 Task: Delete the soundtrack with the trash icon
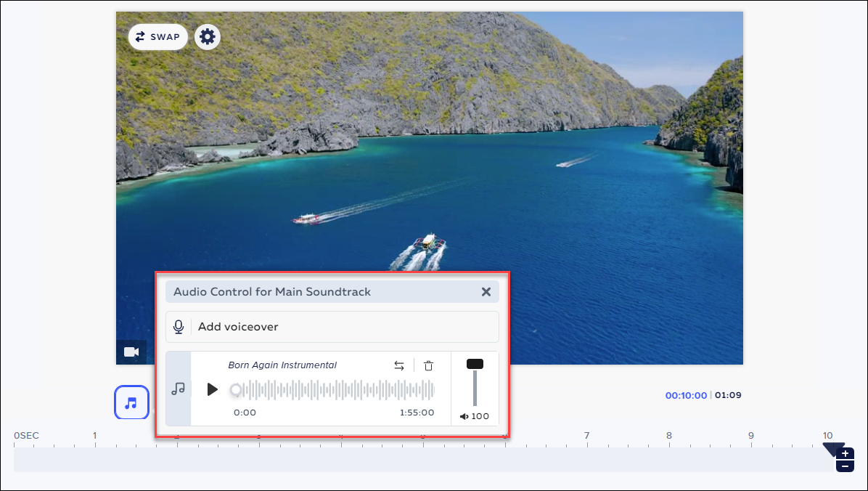pyautogui.click(x=428, y=365)
